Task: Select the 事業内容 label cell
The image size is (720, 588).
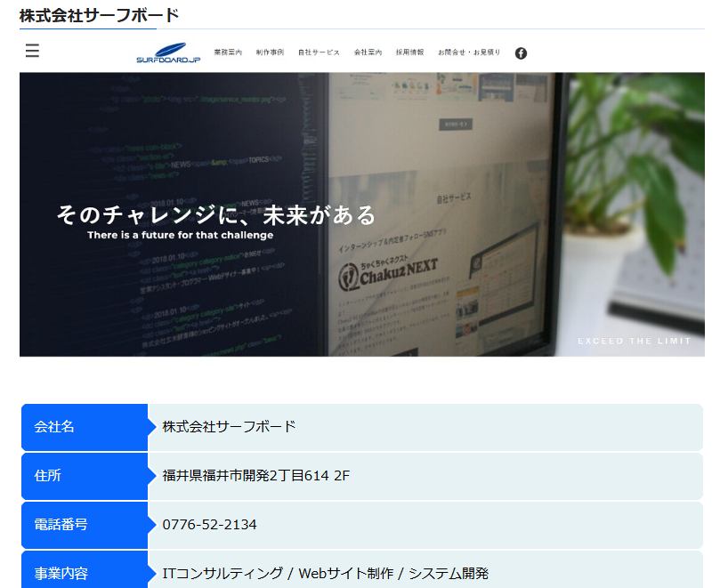Action: [x=85, y=571]
